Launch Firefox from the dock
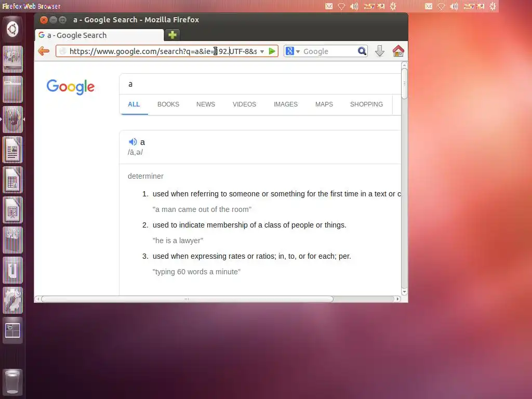The image size is (532, 399). [12, 119]
